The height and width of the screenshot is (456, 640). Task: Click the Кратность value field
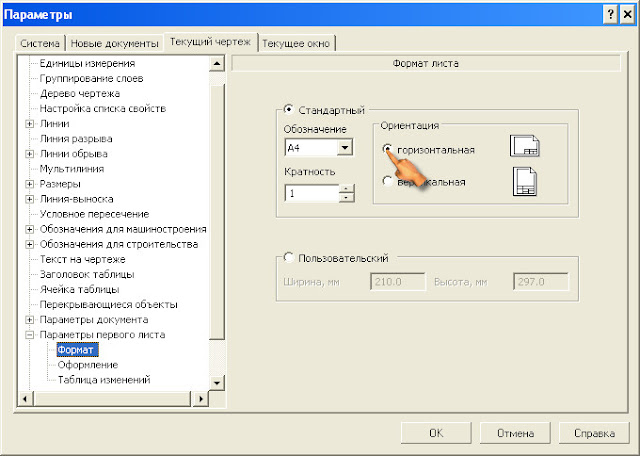pos(312,193)
